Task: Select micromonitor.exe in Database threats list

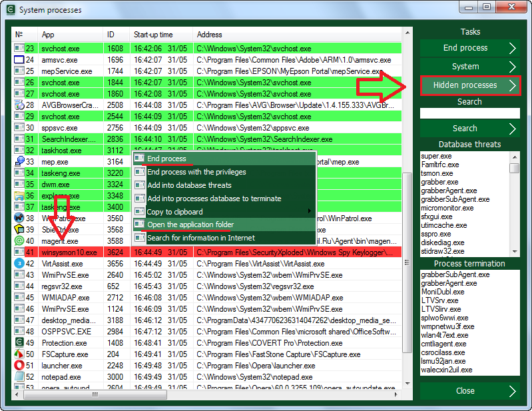Action: 447,208
